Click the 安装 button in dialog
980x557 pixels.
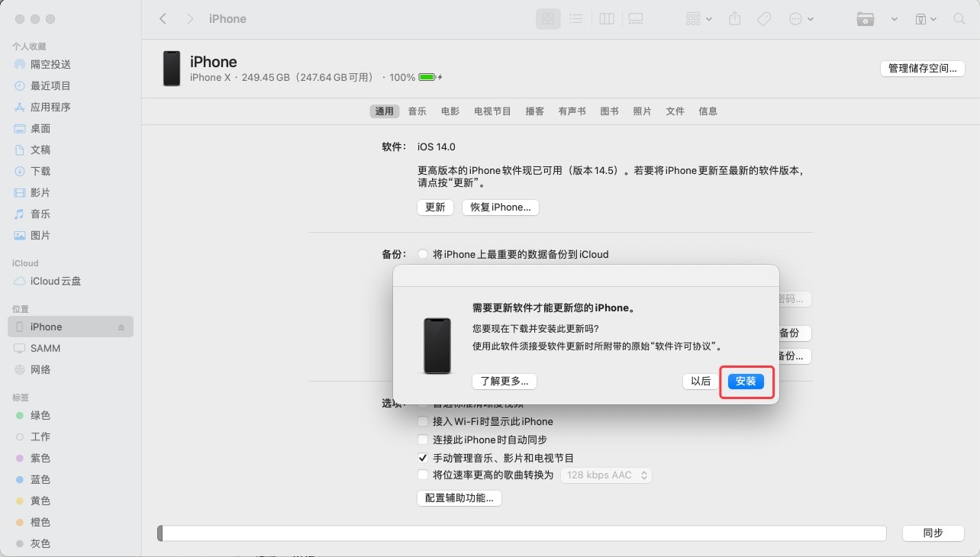click(746, 382)
